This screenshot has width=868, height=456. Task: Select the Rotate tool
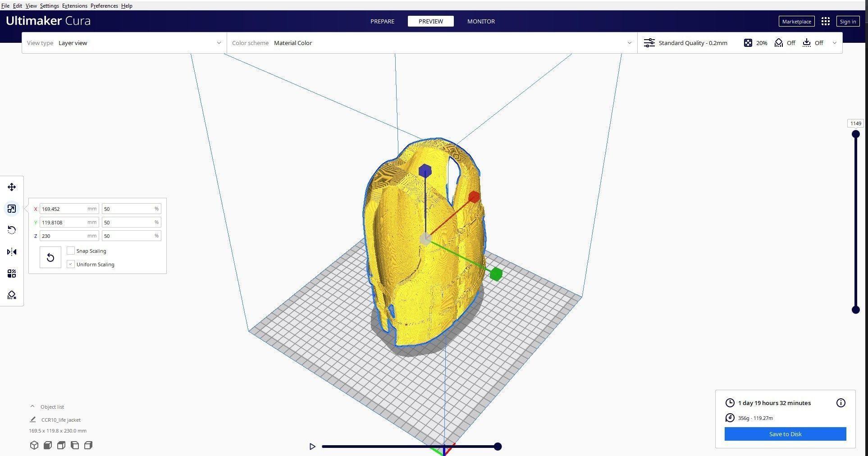click(12, 230)
